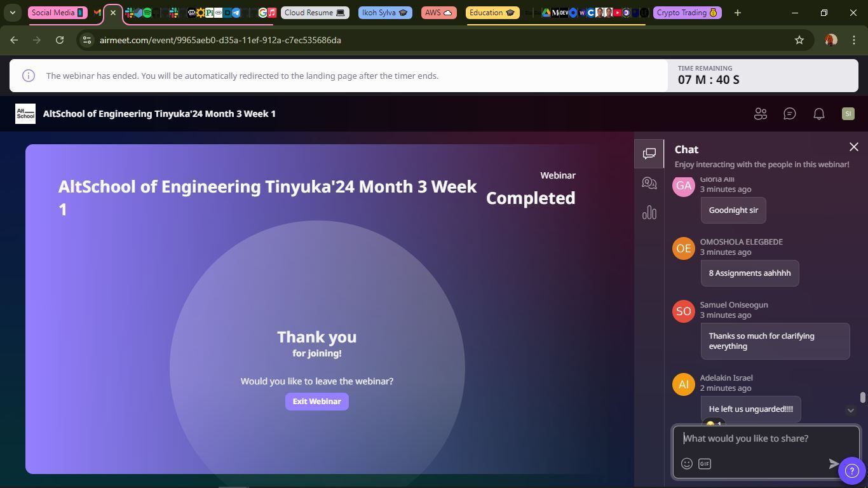868x488 pixels.
Task: Switch to the YouTube tab
Action: tap(618, 13)
